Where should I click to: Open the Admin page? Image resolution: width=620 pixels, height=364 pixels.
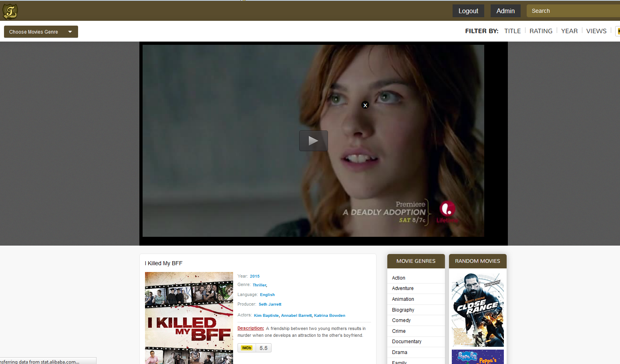click(x=505, y=11)
